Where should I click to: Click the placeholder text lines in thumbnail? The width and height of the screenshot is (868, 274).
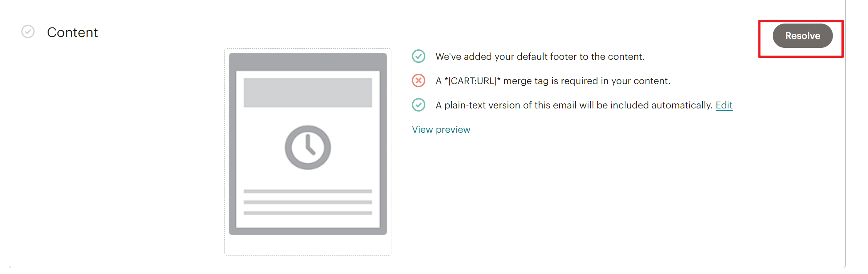(307, 202)
